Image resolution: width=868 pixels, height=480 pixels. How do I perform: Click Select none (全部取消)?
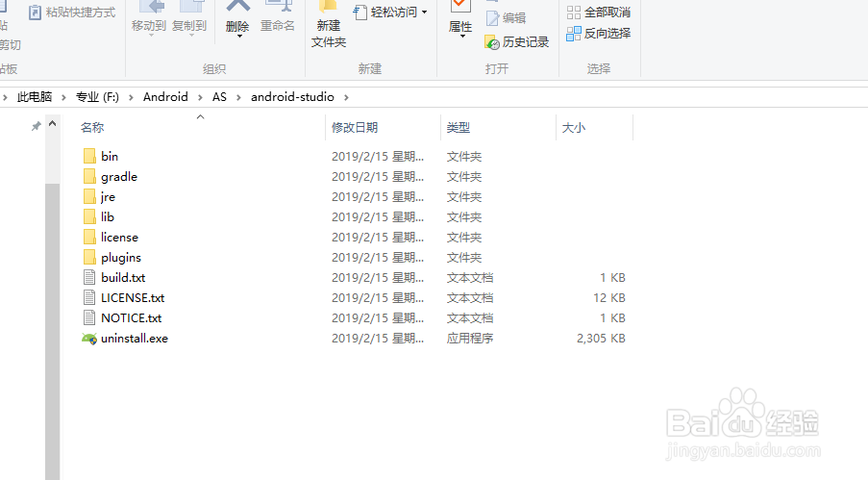[x=599, y=13]
